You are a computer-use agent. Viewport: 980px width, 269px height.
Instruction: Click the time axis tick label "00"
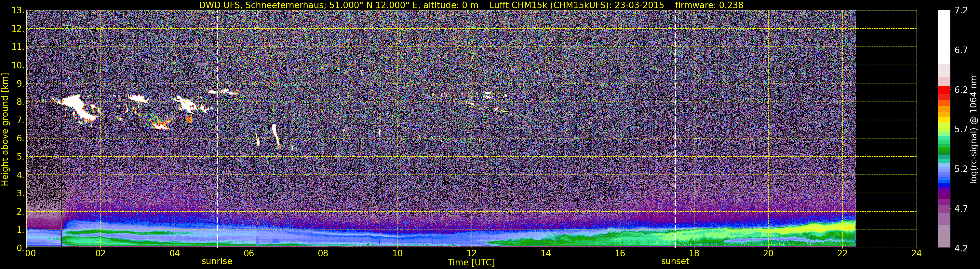click(x=31, y=254)
